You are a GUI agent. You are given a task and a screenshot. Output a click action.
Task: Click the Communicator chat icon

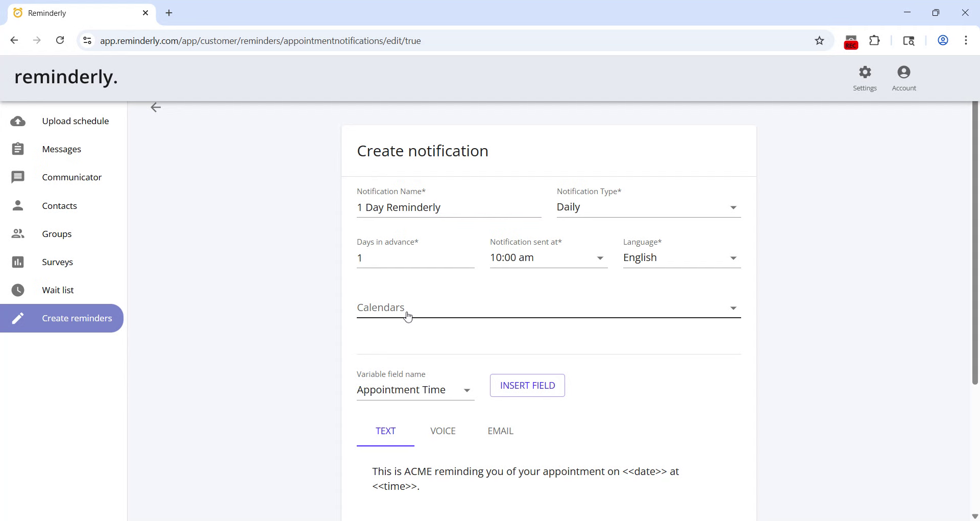pyautogui.click(x=18, y=177)
